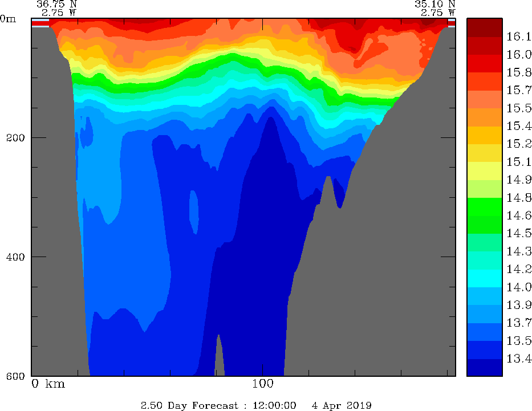The height and width of the screenshot is (411, 532).
Task: Click the 14.9 color scale label
Action: click(x=519, y=180)
